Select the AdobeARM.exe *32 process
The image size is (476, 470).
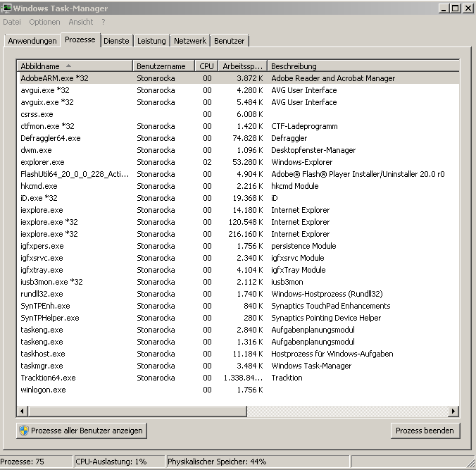tap(238, 78)
